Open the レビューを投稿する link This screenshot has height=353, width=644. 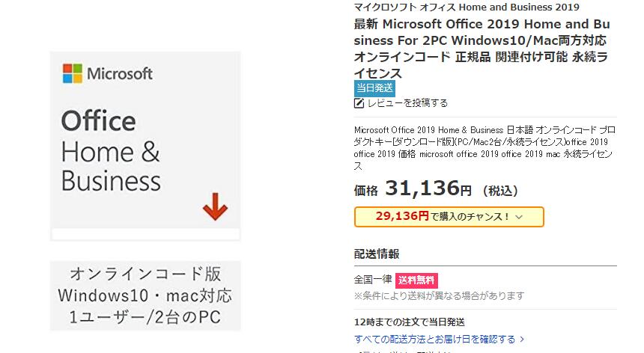407,103
